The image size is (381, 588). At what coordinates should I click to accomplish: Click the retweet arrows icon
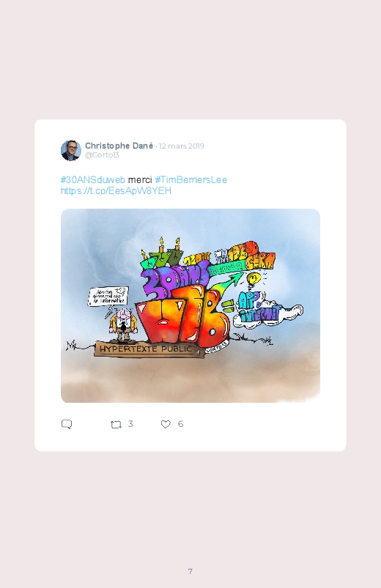click(x=116, y=425)
